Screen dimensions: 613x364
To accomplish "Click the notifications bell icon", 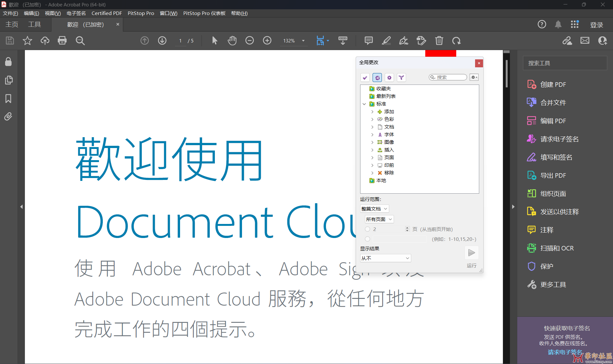I will 558,25.
